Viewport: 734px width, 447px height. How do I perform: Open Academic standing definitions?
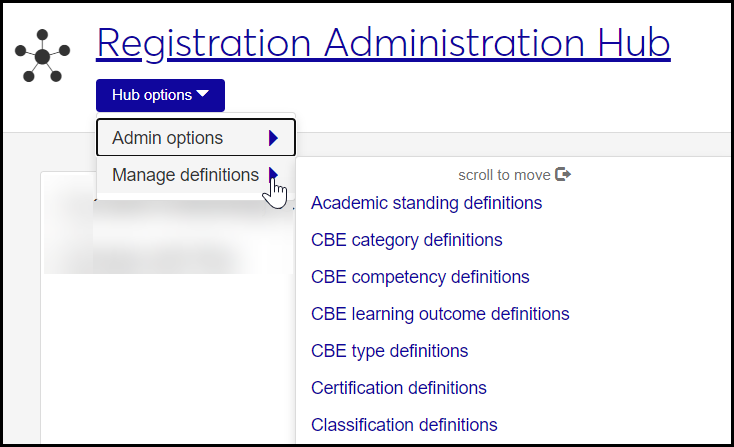pos(426,203)
